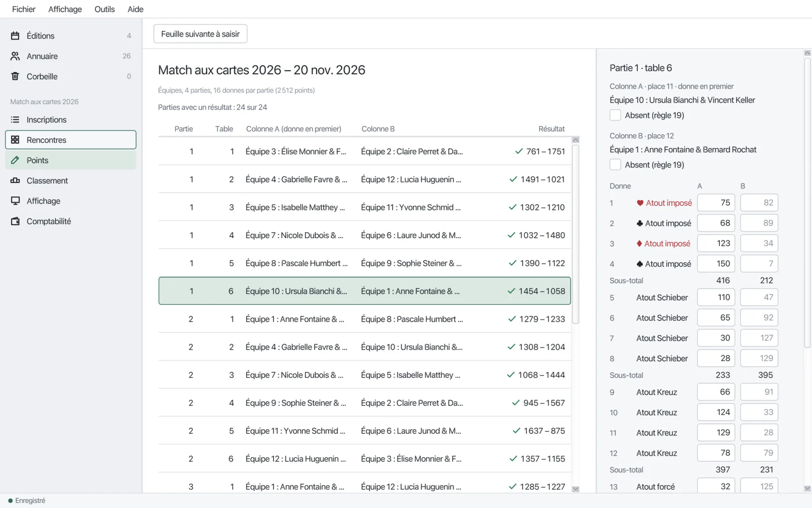Open the Fichier menu
812x508 pixels.
24,9
